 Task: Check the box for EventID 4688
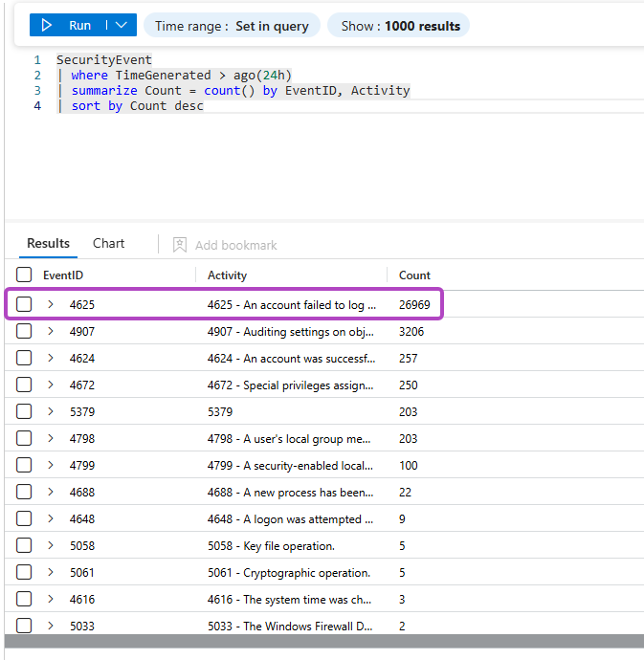tap(24, 492)
